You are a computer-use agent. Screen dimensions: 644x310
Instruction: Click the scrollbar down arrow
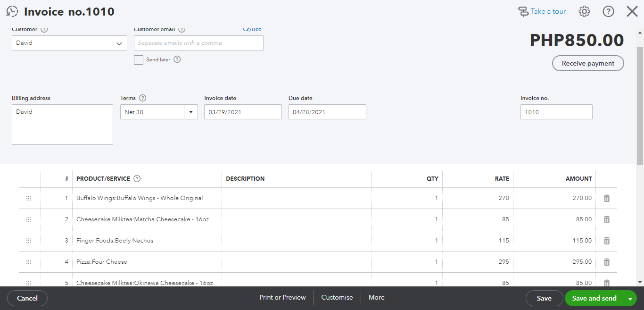[640, 282]
